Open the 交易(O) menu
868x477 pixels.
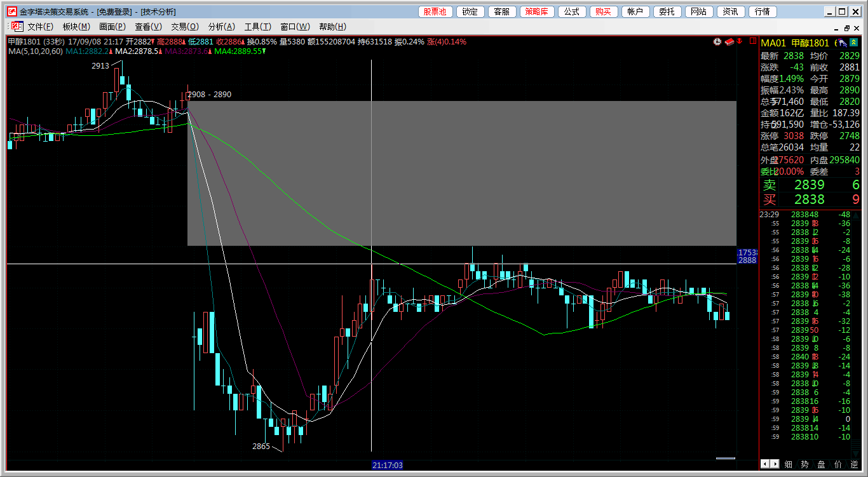pos(185,27)
